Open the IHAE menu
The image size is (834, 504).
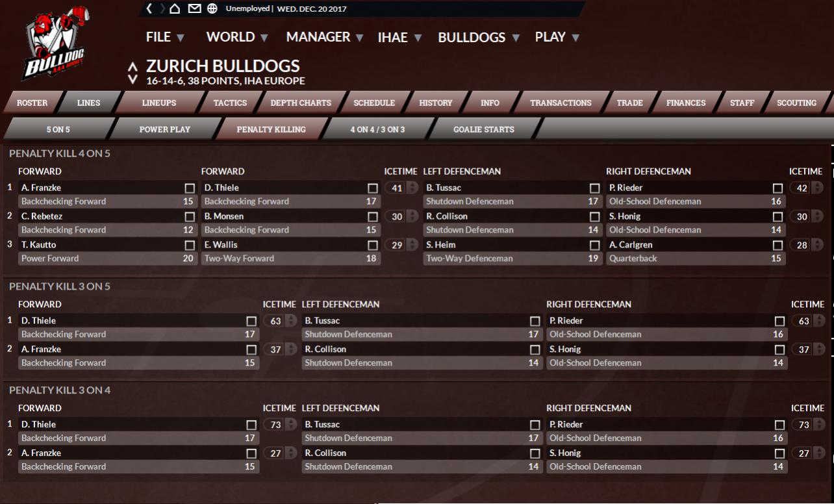pos(399,38)
